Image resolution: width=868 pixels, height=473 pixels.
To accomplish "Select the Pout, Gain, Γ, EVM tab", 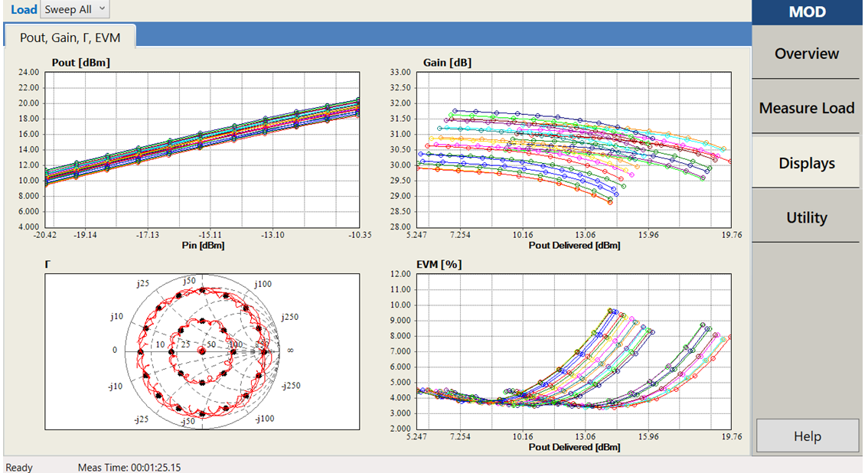I will pyautogui.click(x=70, y=38).
